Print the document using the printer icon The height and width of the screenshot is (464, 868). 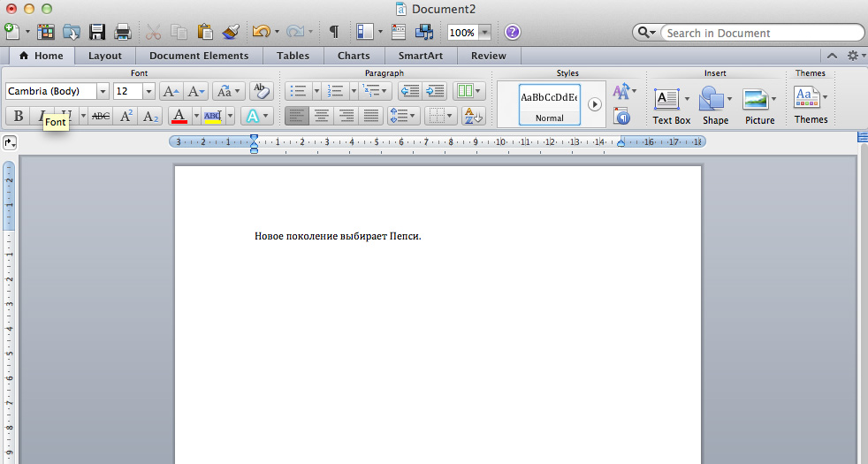(123, 33)
